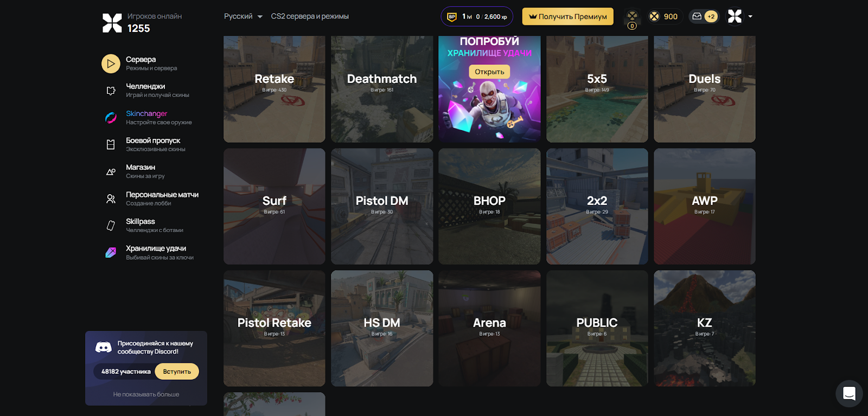
Task: Click the Discord logo in community banner
Action: [x=103, y=347]
